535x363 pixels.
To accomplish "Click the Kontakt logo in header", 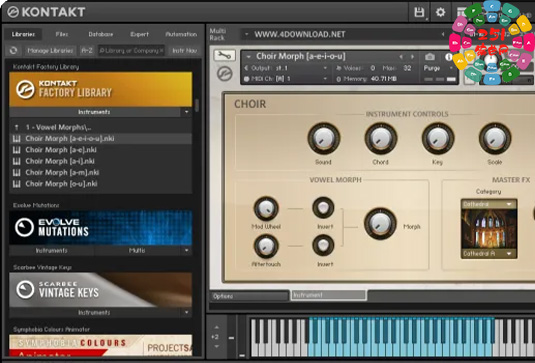I will pos(46,12).
